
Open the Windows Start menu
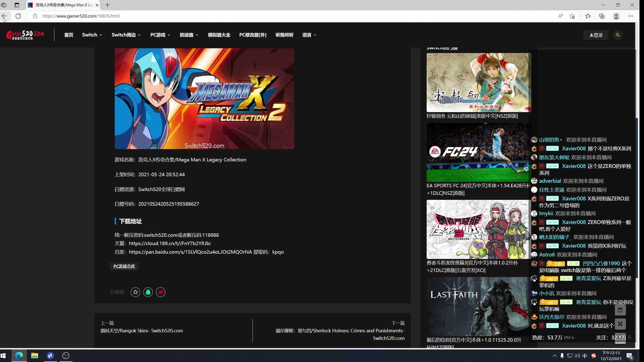3,356
